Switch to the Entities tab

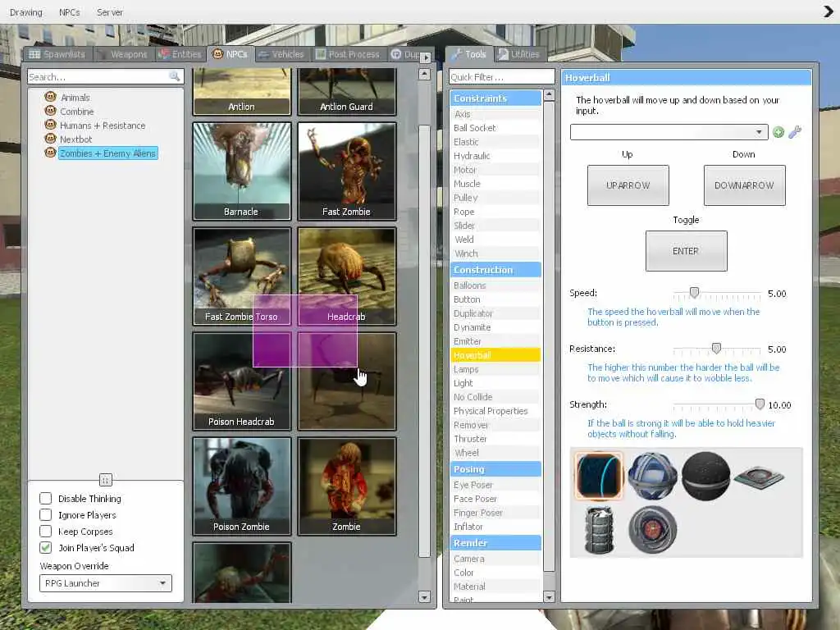tap(180, 54)
